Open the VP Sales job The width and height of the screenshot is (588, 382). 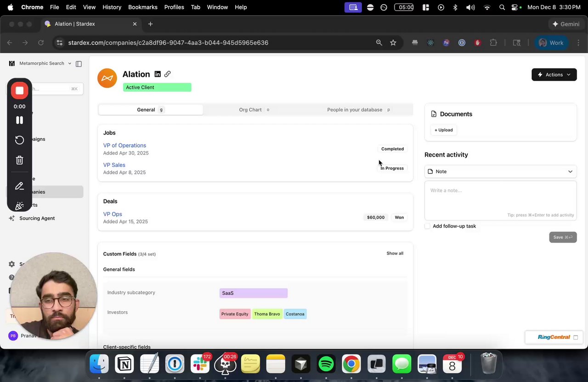tap(114, 165)
